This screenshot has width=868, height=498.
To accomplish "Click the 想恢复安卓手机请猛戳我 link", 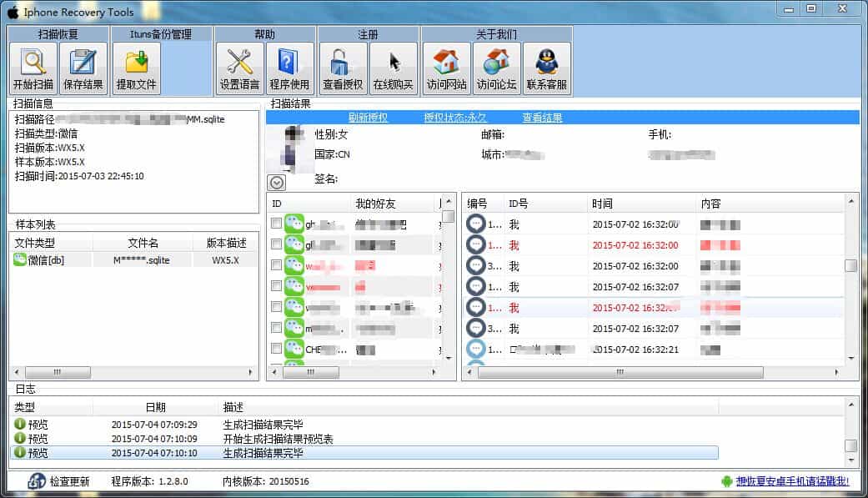I will tap(793, 481).
